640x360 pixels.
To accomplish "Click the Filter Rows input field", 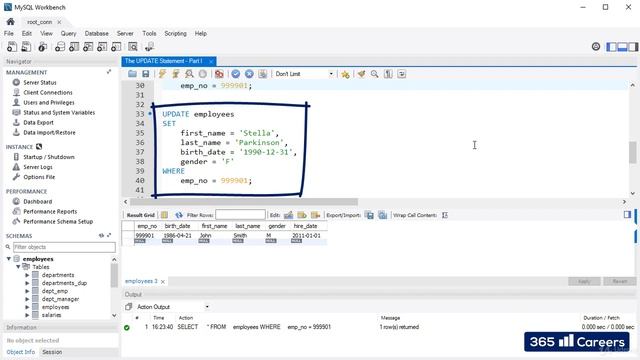I will tap(240, 215).
